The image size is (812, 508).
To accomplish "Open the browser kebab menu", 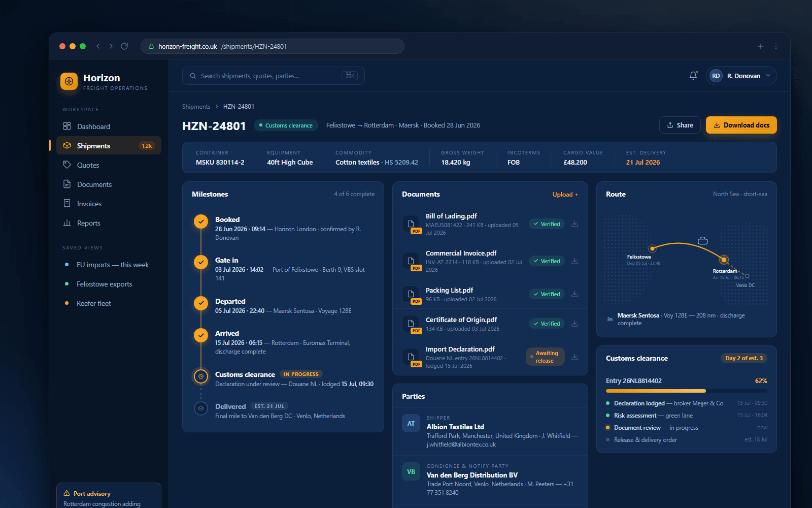I will point(776,46).
